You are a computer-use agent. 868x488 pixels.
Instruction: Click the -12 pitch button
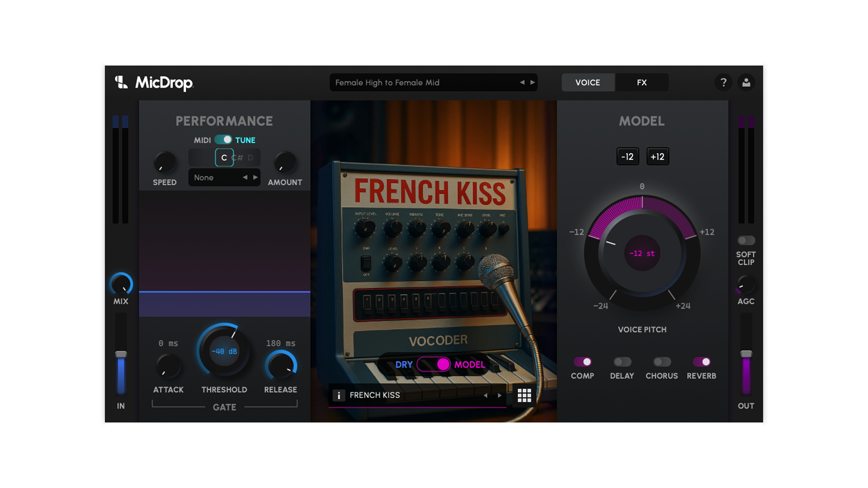(627, 157)
